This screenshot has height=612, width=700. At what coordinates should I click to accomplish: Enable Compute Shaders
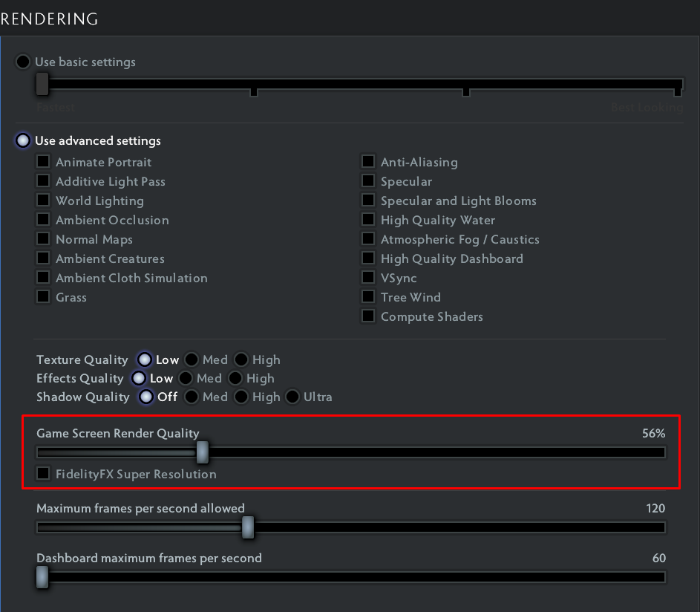click(x=368, y=316)
